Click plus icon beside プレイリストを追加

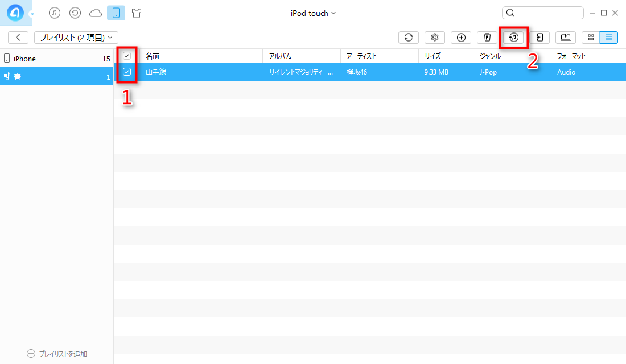(31, 354)
